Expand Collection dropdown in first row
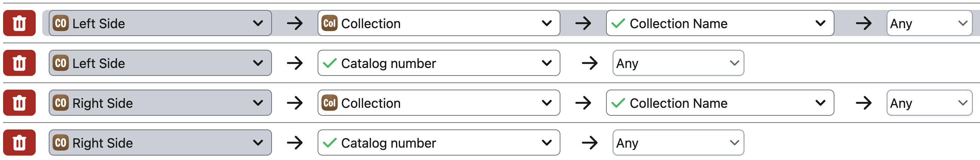 click(x=438, y=23)
